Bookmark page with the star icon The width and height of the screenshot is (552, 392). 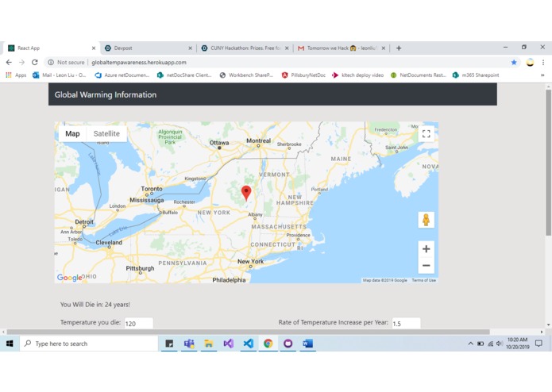coord(514,62)
